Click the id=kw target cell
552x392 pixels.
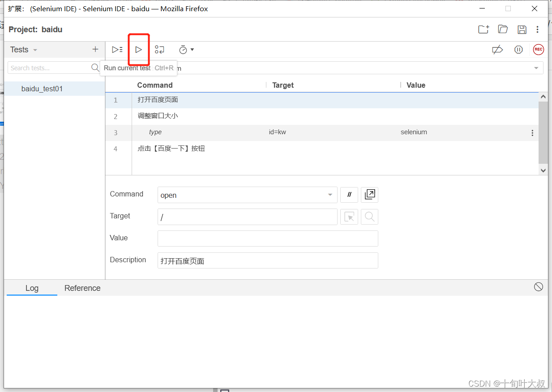click(278, 132)
